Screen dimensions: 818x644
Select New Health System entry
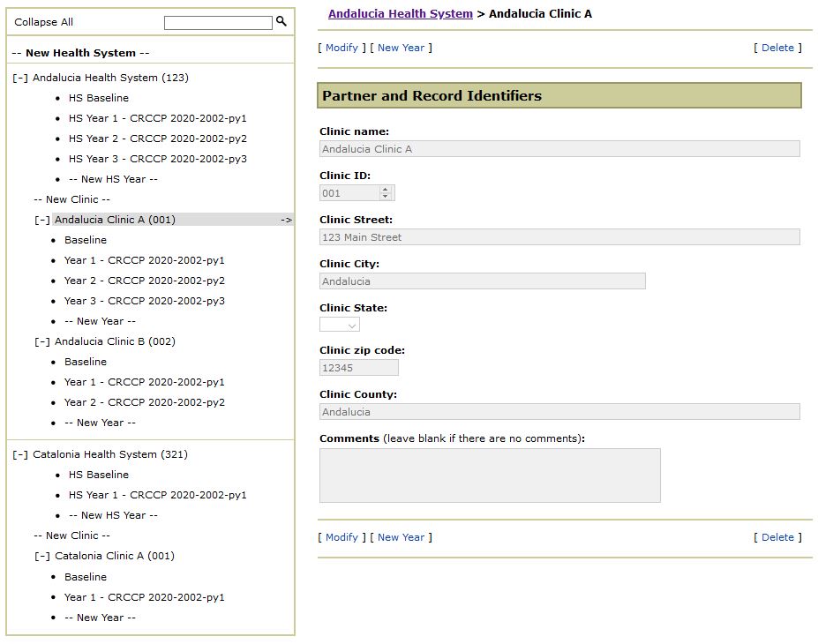point(81,53)
